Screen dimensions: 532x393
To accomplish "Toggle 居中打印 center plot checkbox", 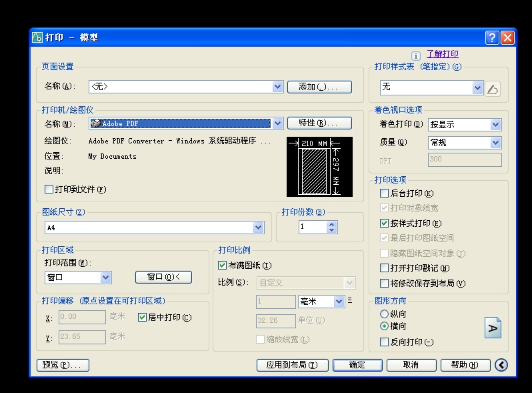I will click(142, 317).
